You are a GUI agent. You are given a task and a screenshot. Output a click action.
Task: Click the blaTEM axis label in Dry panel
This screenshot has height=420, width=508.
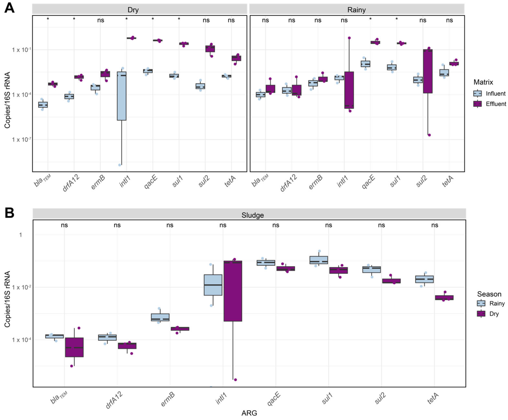[42, 181]
